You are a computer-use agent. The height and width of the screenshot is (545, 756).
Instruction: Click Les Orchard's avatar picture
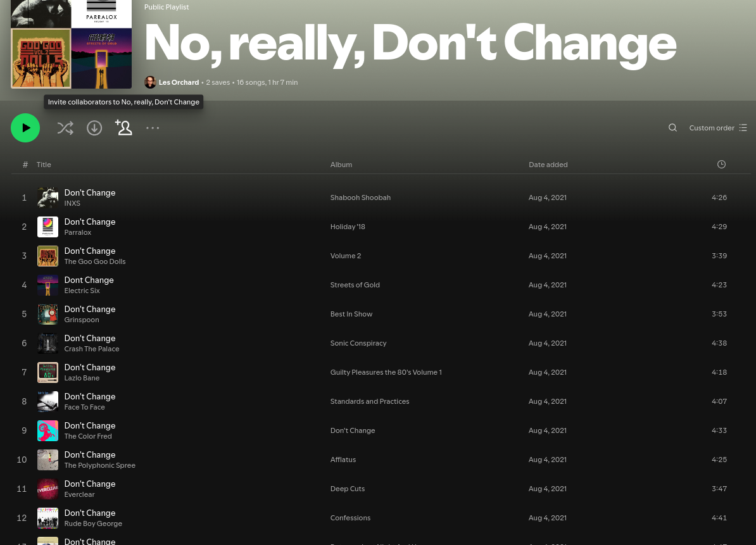150,82
